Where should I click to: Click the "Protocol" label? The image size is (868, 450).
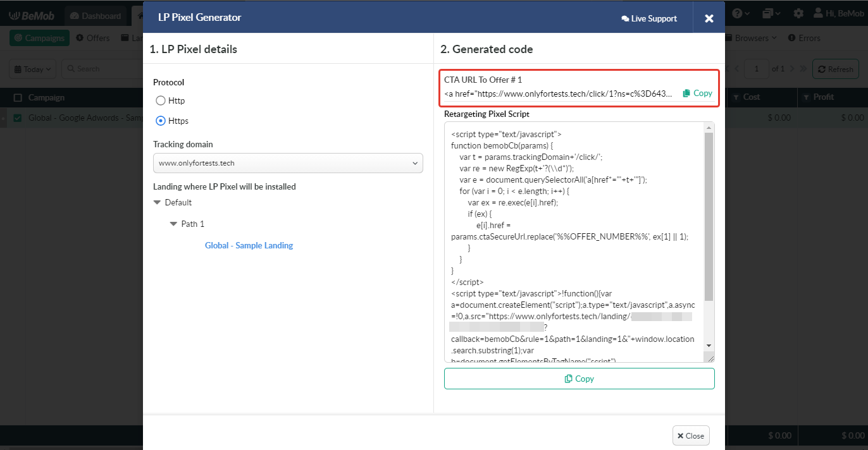[x=169, y=82]
